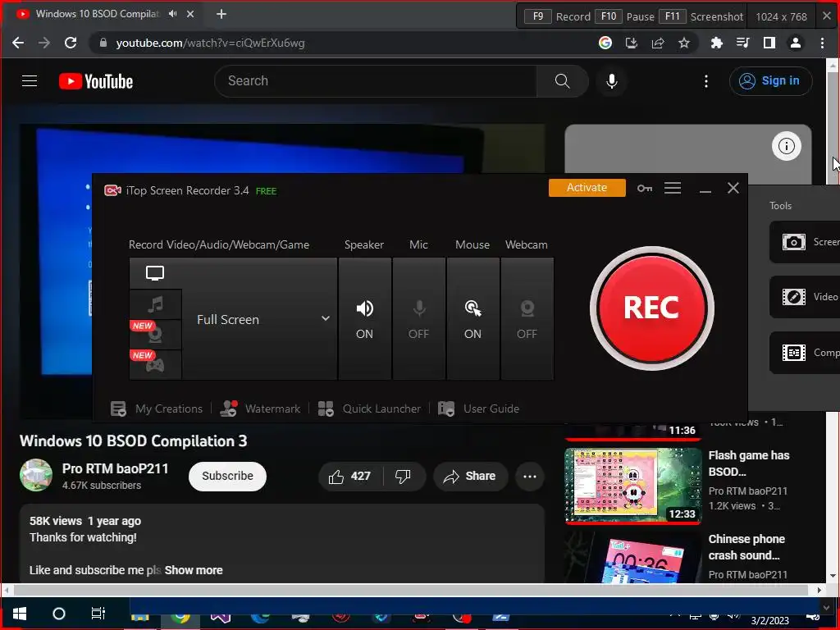
Task: Open Chrome three-dot menu
Action: [x=822, y=43]
